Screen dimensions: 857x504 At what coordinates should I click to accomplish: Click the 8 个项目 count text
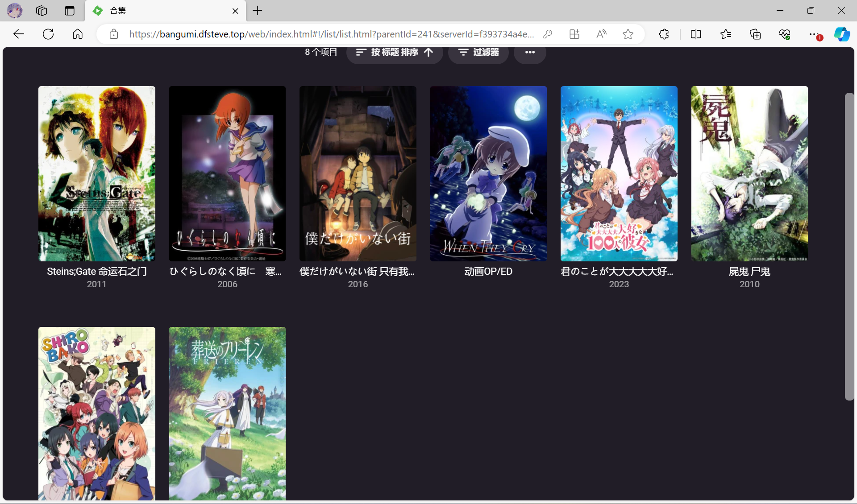[321, 52]
